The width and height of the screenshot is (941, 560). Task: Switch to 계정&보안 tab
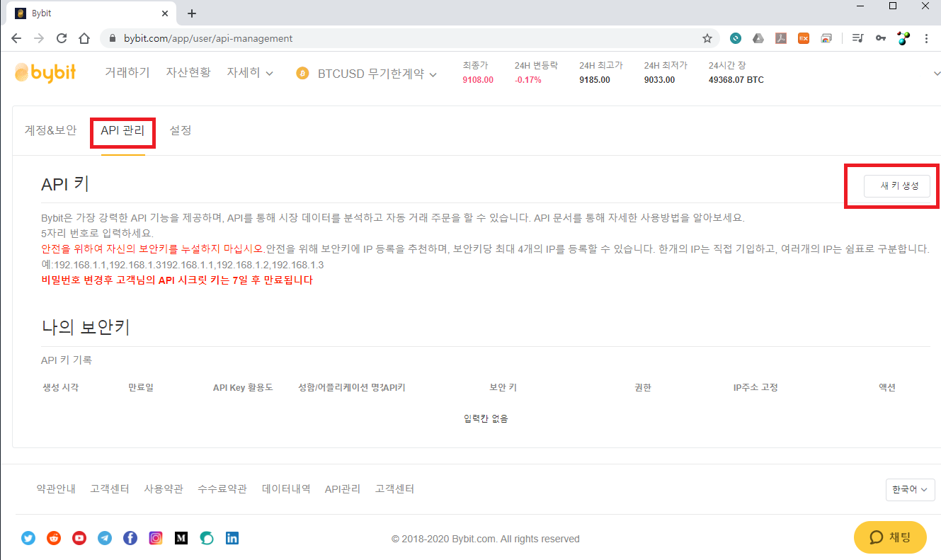[50, 130]
